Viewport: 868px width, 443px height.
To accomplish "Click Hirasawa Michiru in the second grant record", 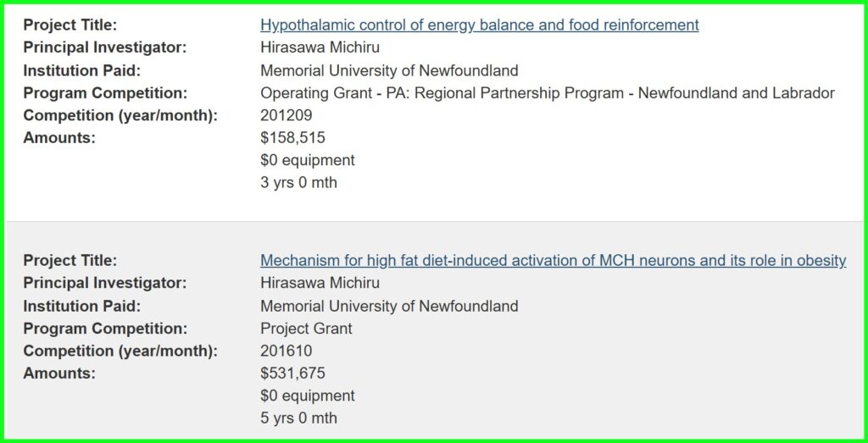I will [x=320, y=283].
